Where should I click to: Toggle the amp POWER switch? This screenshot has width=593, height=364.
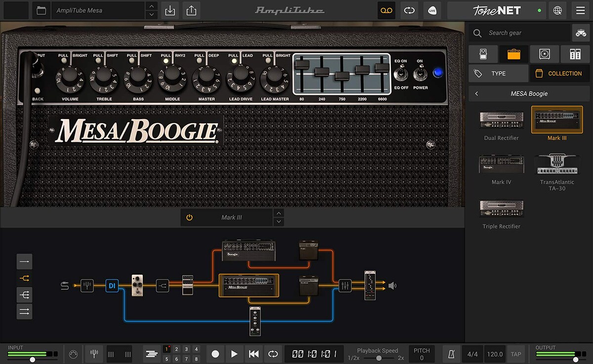[x=421, y=74]
